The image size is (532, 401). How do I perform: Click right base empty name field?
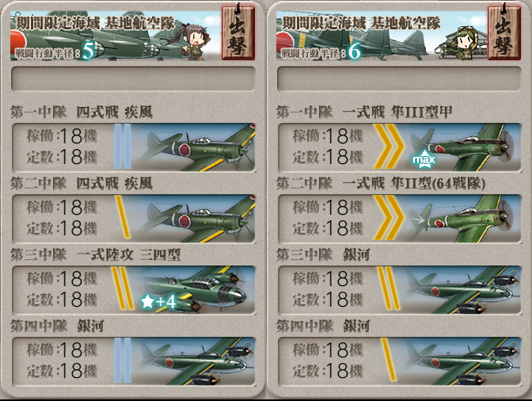pos(399,78)
